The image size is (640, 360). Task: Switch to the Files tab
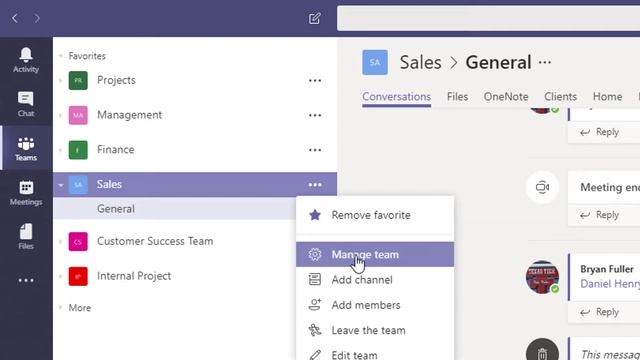[x=457, y=97]
